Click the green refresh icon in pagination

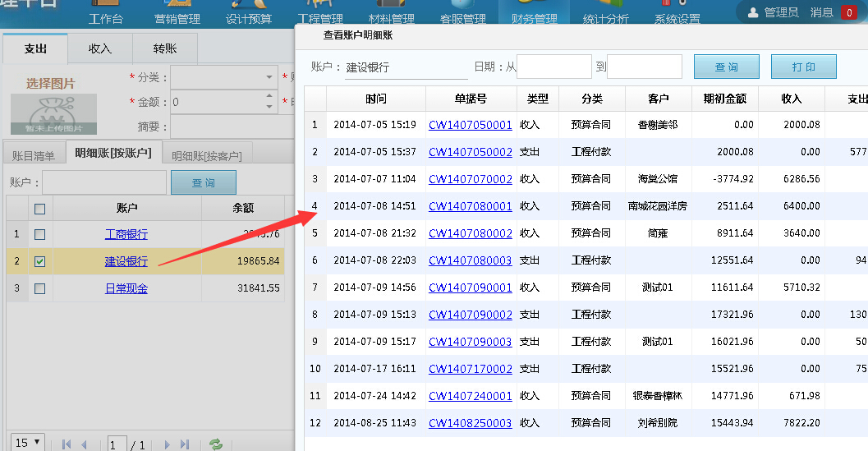(x=215, y=444)
